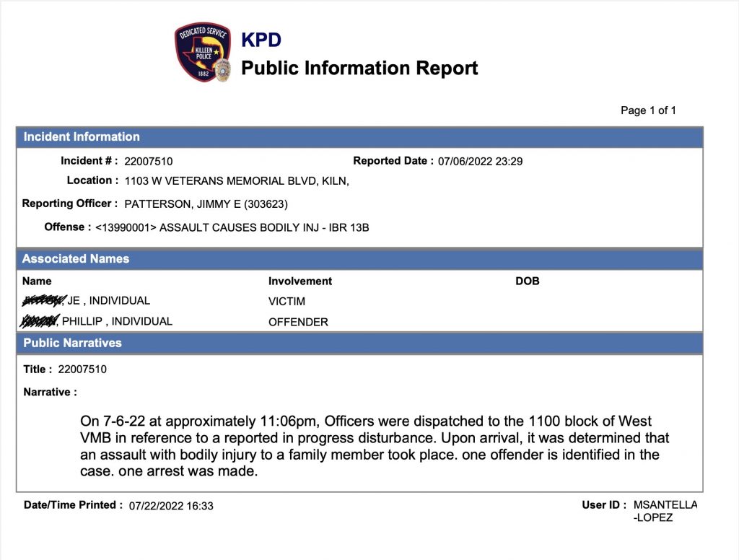The height and width of the screenshot is (560, 739).
Task: Click the printed date 07/22/2022 16:33
Action: click(x=171, y=506)
